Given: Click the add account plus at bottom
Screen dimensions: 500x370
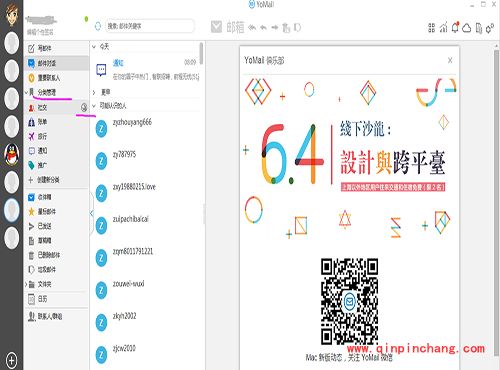Looking at the screenshot, I should (11, 360).
